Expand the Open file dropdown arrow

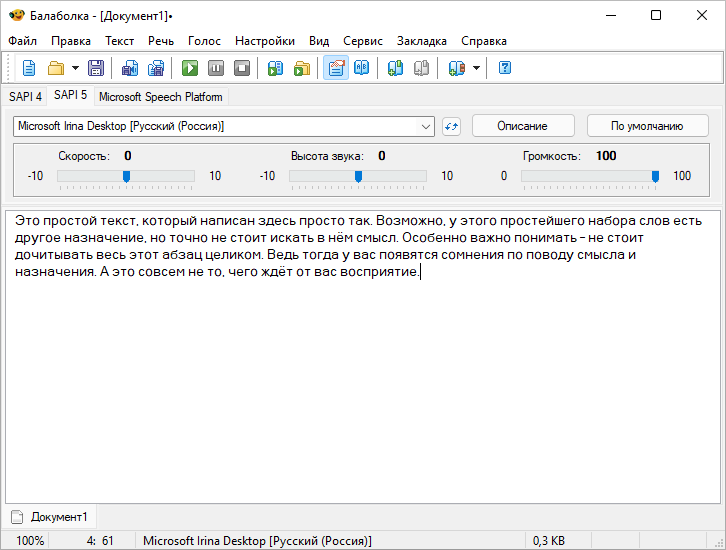point(75,68)
